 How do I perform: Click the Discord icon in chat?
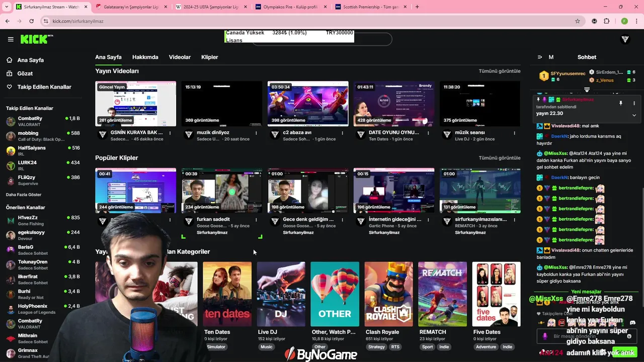point(632,323)
